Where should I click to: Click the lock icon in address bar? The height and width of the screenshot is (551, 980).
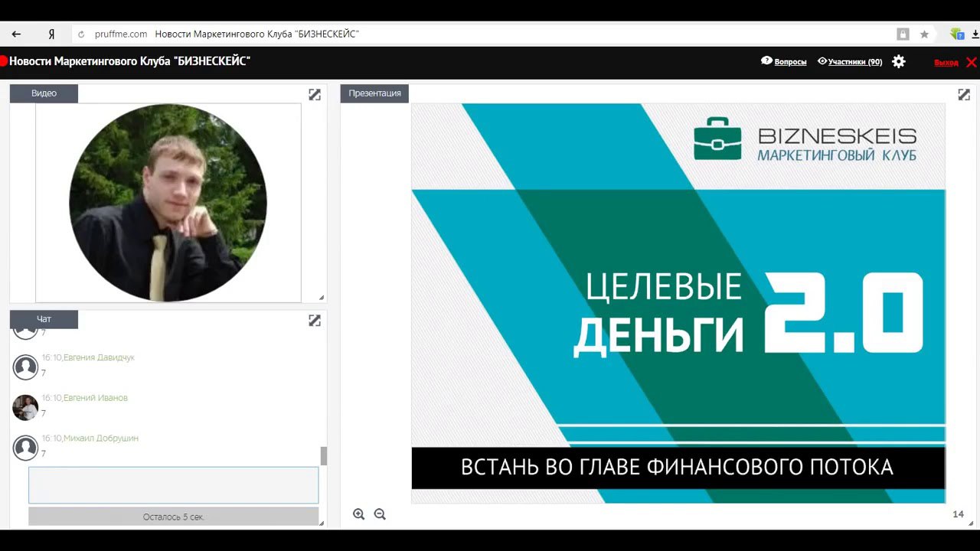click(x=903, y=34)
